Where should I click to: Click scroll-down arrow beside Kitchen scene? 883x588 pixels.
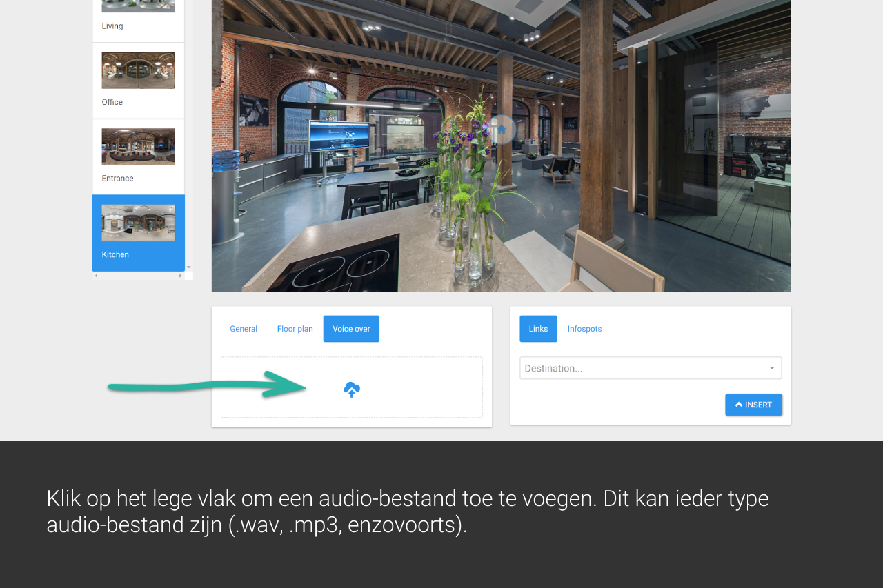(x=188, y=267)
